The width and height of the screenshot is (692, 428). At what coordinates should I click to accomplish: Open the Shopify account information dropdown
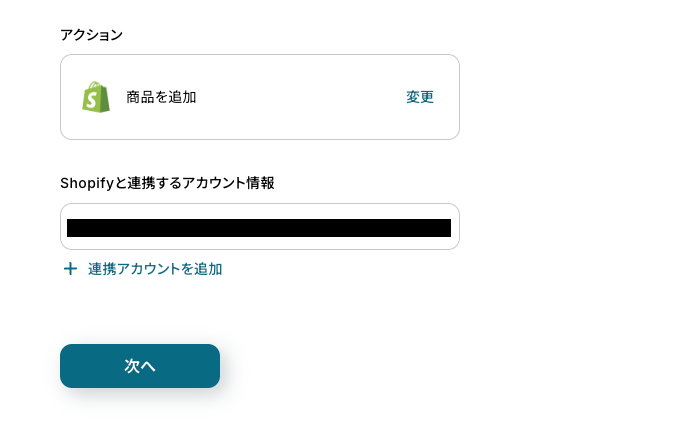point(259,227)
